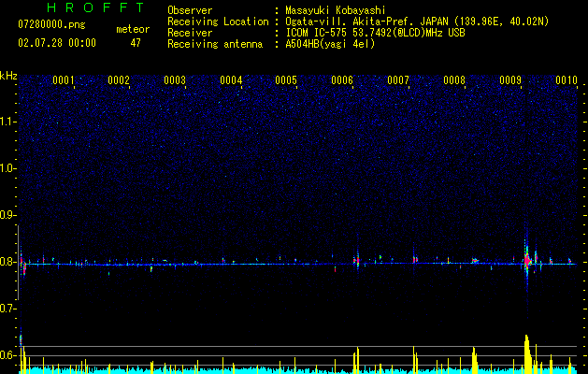
Task: Click time marker 0004
Action: tap(231, 80)
